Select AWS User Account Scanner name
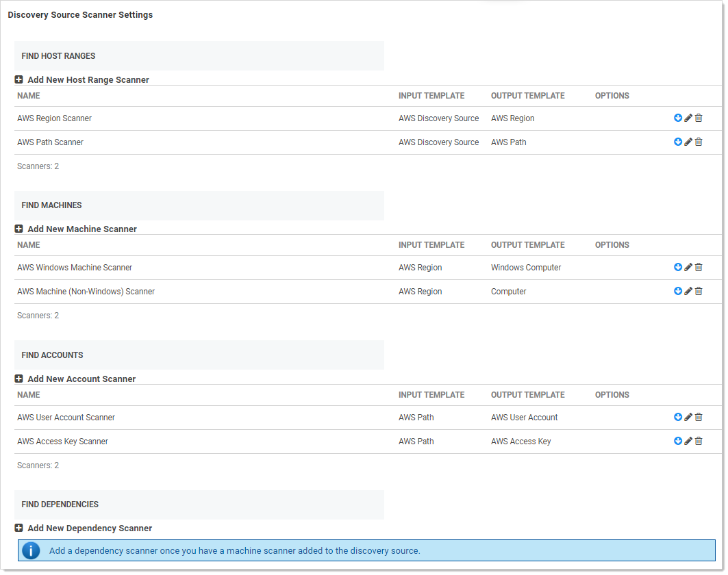This screenshot has width=728, height=575. tap(66, 418)
